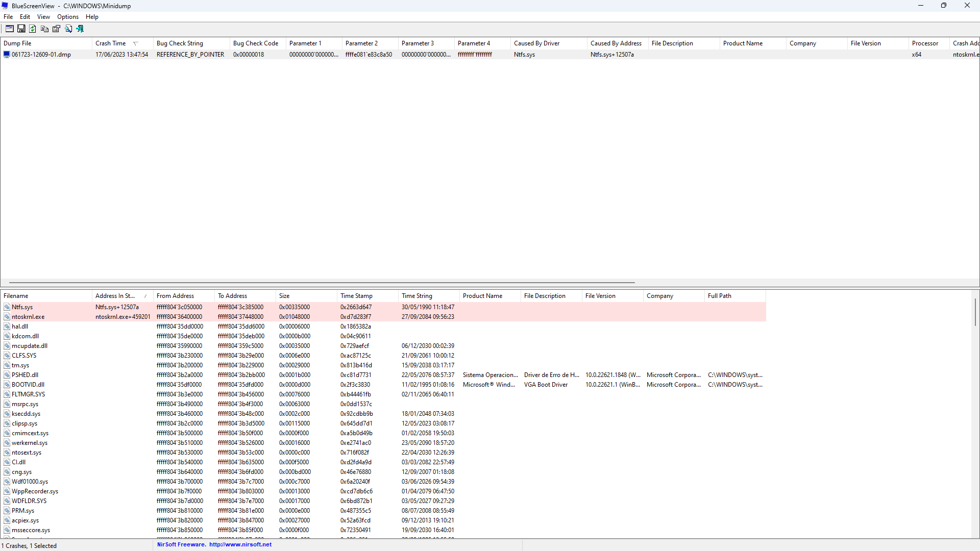This screenshot has height=551, width=980.
Task: Sort drivers by Time Stamp header
Action: [367, 296]
